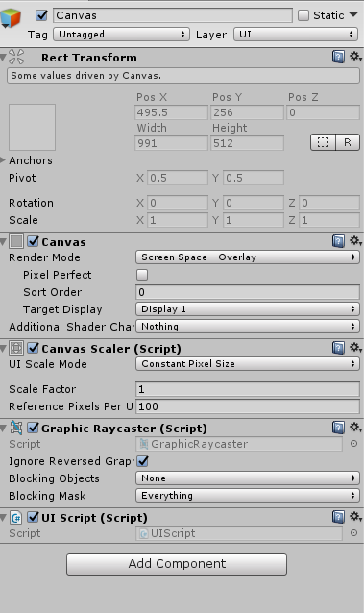
Task: Click the GameObject cube icon
Action: pos(11,17)
